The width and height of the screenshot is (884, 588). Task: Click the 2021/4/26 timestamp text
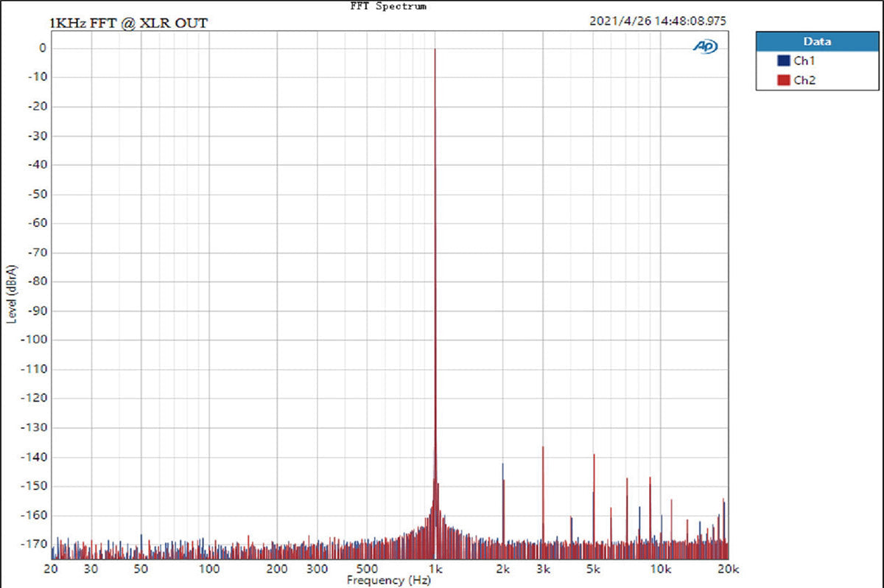(x=658, y=21)
